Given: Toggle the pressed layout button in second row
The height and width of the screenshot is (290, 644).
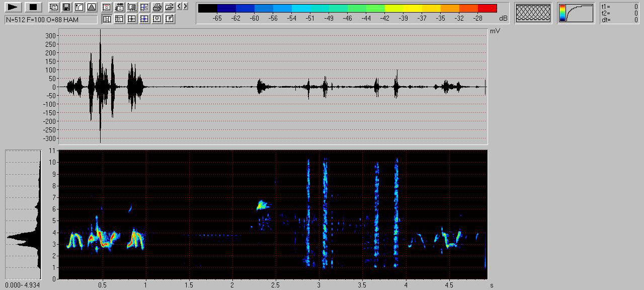Looking at the screenshot, I should [107, 19].
